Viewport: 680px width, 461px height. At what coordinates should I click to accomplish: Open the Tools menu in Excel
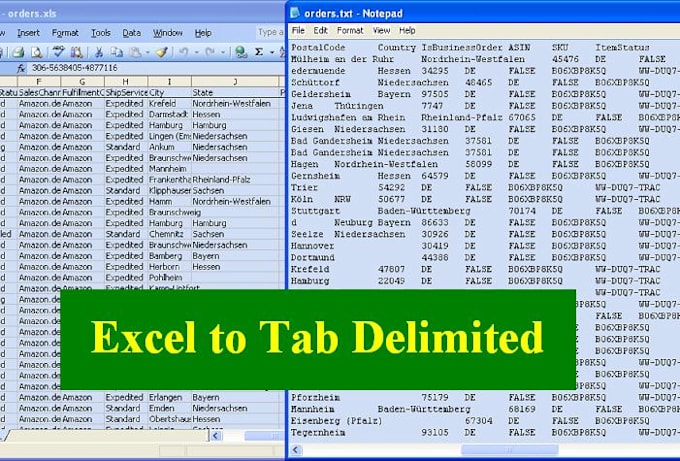point(101,33)
